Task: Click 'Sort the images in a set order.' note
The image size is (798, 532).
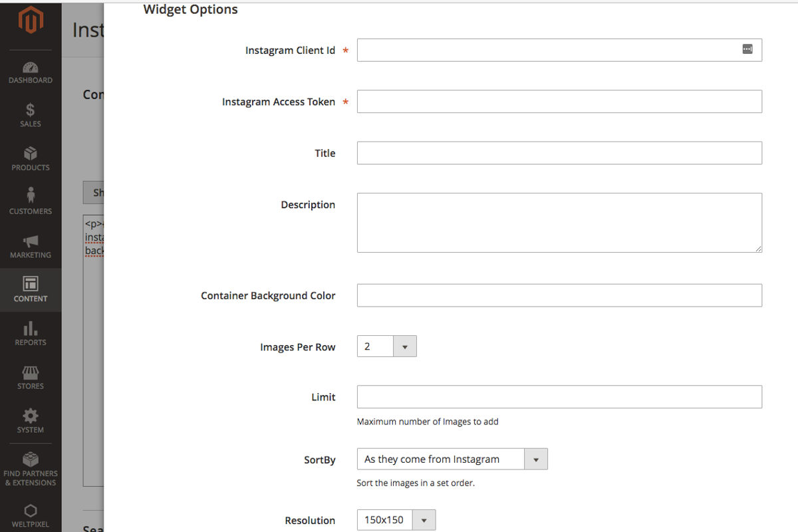Action: tap(416, 483)
